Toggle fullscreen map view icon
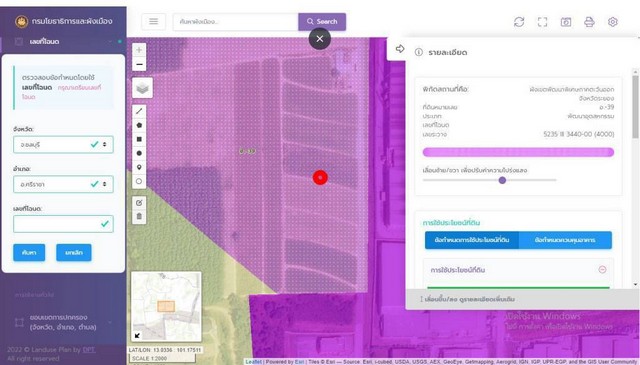The width and height of the screenshot is (640, 365). click(542, 22)
